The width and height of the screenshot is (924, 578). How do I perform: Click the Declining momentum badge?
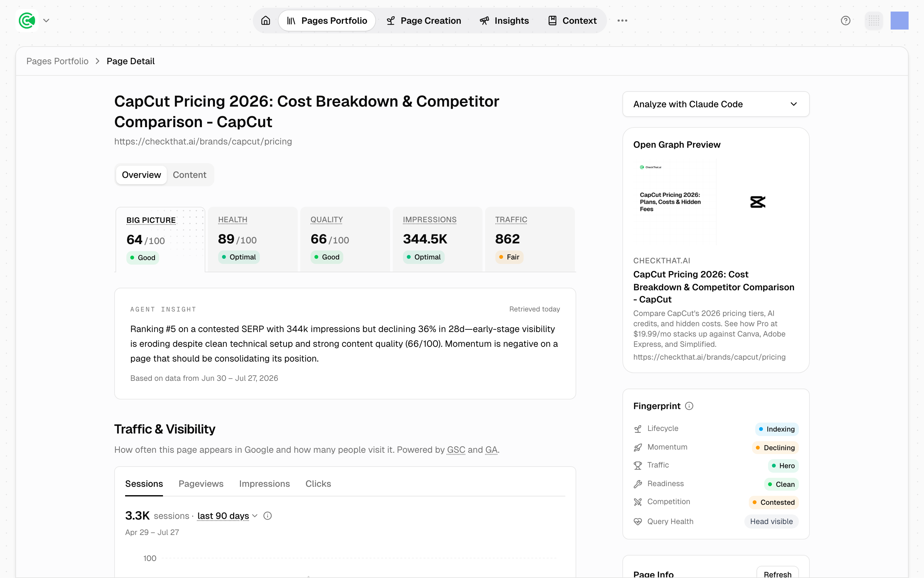pos(775,448)
